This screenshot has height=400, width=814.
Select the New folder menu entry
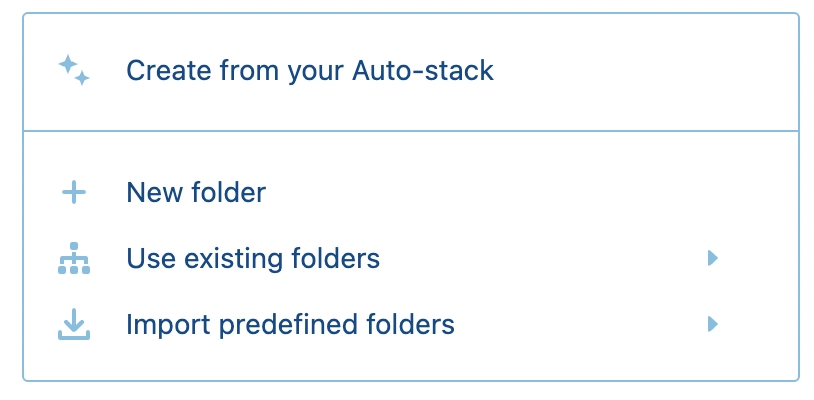[196, 193]
